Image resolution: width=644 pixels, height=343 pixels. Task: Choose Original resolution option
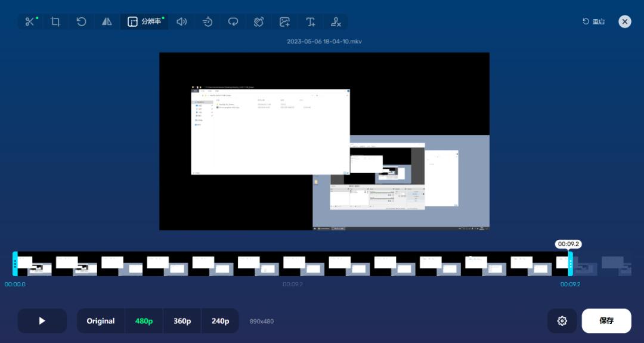pyautogui.click(x=101, y=321)
